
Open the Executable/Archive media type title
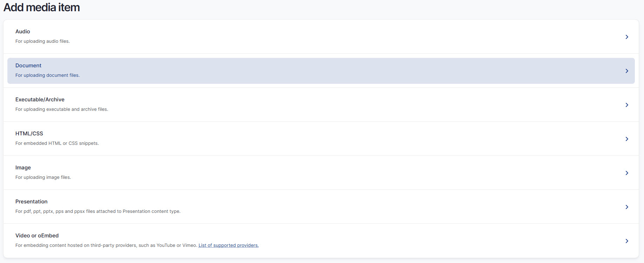click(x=40, y=100)
